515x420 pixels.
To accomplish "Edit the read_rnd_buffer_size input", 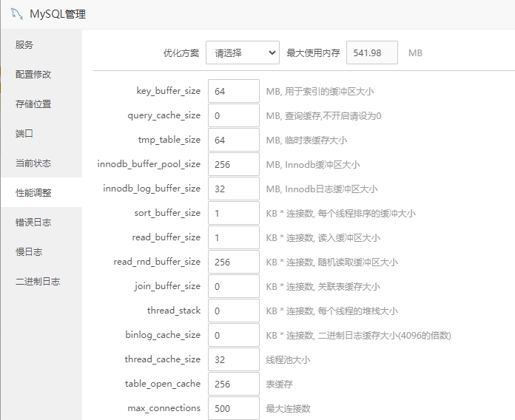I will click(234, 262).
